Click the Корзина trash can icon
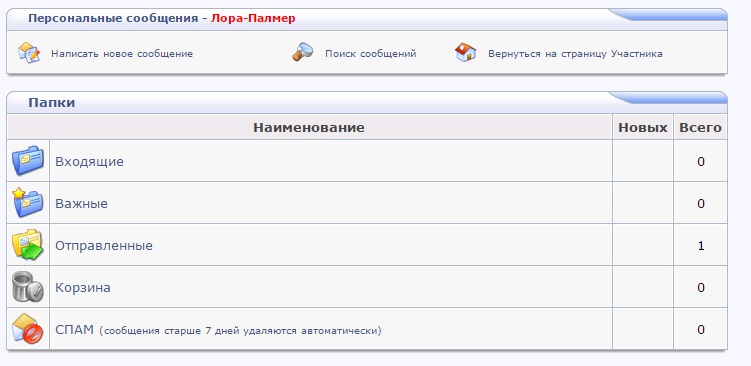 [x=28, y=286]
